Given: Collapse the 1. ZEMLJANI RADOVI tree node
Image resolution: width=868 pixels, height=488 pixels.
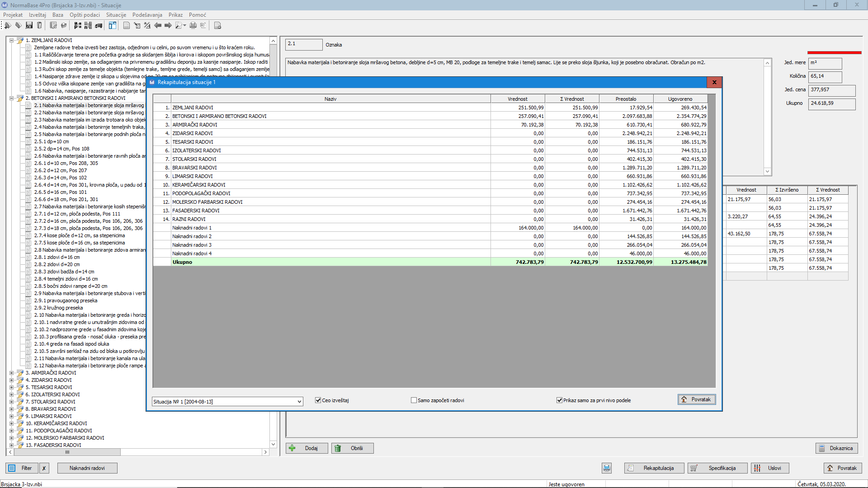Looking at the screenshot, I should point(12,41).
